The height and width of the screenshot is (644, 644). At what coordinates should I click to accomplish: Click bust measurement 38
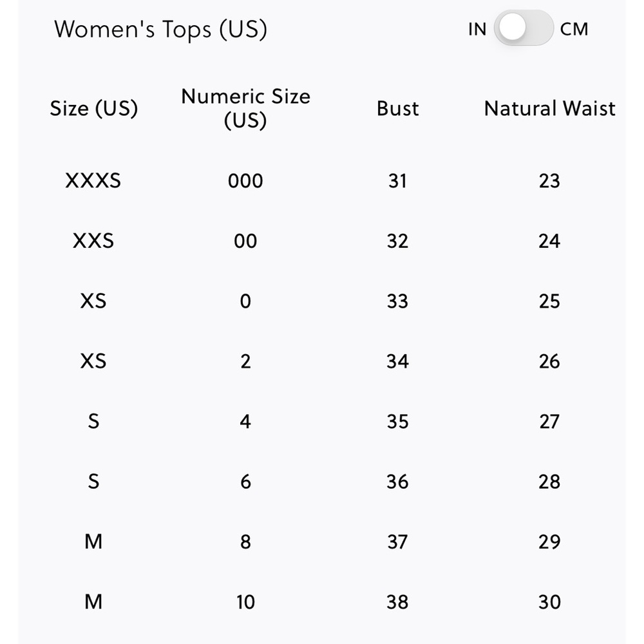(397, 602)
